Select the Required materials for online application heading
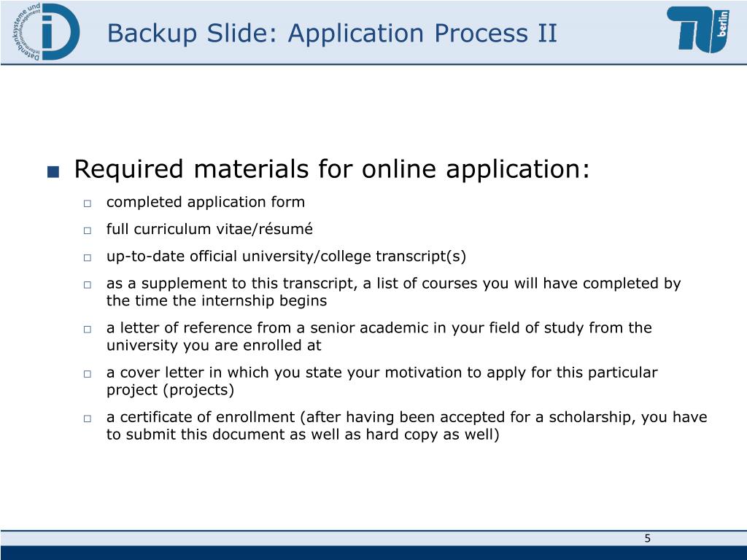Viewport: 747px width, 560px height. 332,170
